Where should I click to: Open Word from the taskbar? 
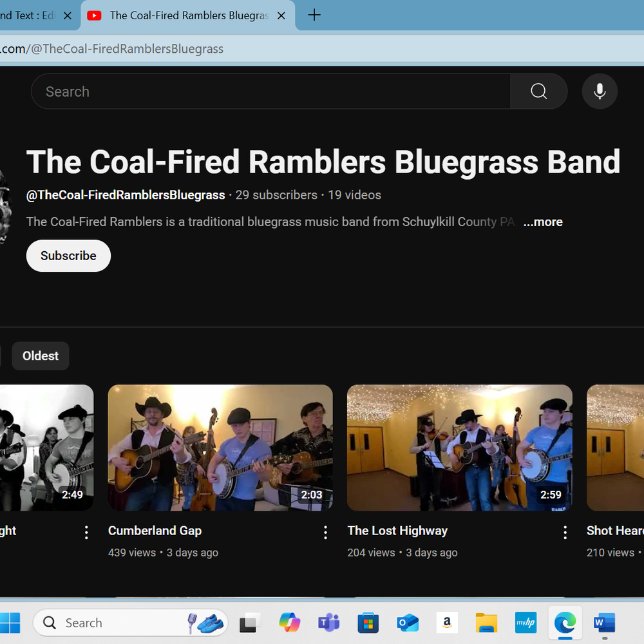tap(604, 623)
